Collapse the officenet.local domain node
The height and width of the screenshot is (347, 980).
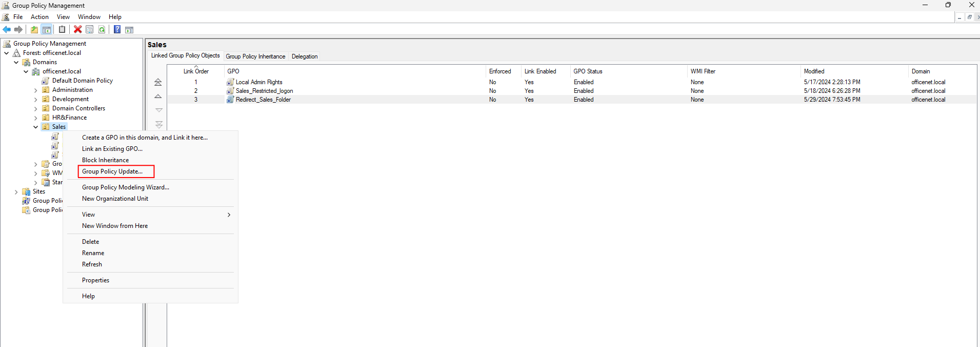tap(26, 71)
